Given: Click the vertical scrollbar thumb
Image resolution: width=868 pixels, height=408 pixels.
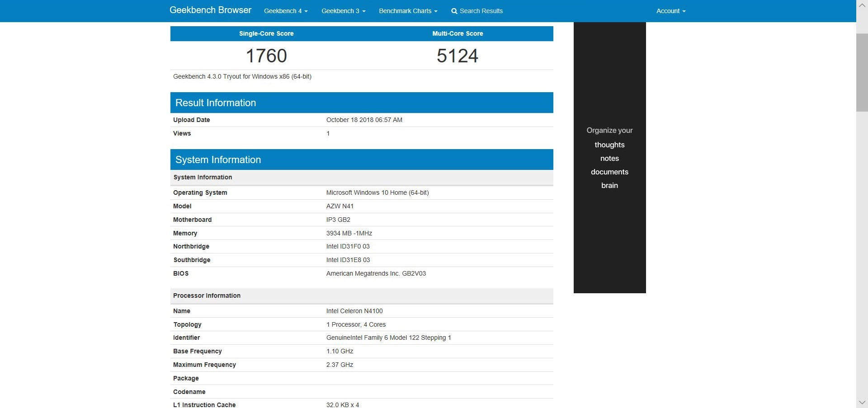Looking at the screenshot, I should [862, 72].
